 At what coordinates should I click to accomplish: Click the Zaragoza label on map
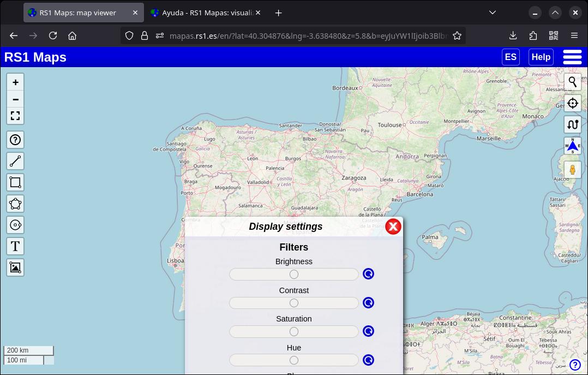tap(353, 178)
